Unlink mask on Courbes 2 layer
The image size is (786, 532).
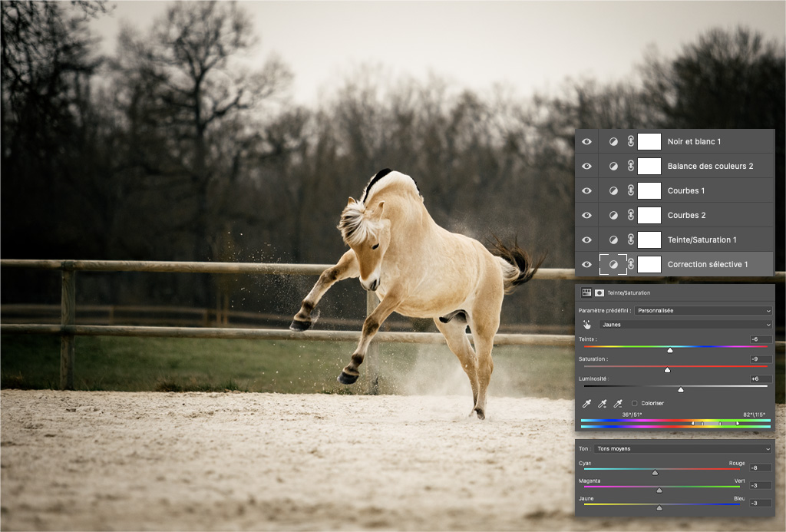pyautogui.click(x=631, y=215)
